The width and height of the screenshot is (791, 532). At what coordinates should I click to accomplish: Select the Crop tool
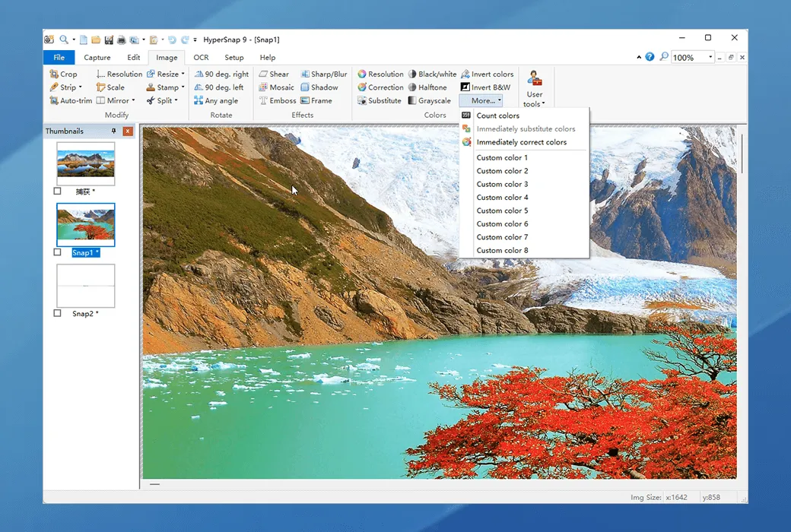click(65, 74)
